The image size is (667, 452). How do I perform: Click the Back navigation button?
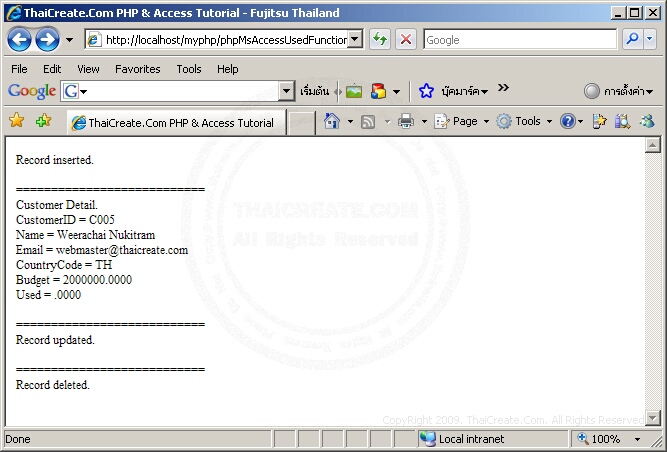coord(19,40)
